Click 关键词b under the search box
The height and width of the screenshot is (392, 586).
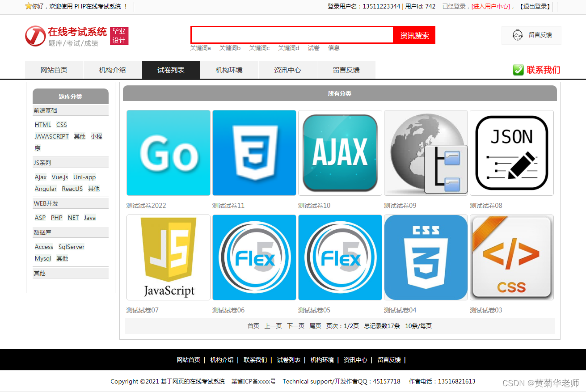pyautogui.click(x=230, y=48)
